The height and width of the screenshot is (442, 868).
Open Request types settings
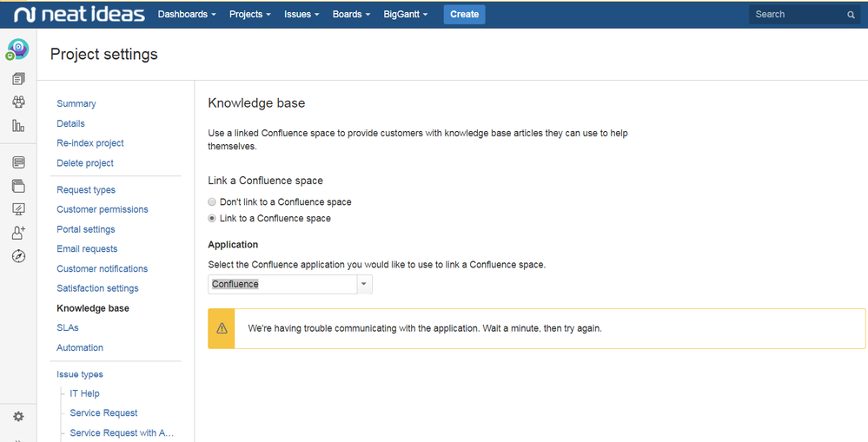(86, 190)
